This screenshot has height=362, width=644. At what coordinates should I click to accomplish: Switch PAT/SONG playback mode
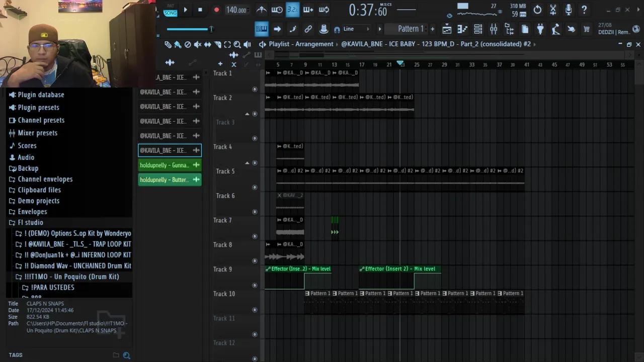point(170,10)
